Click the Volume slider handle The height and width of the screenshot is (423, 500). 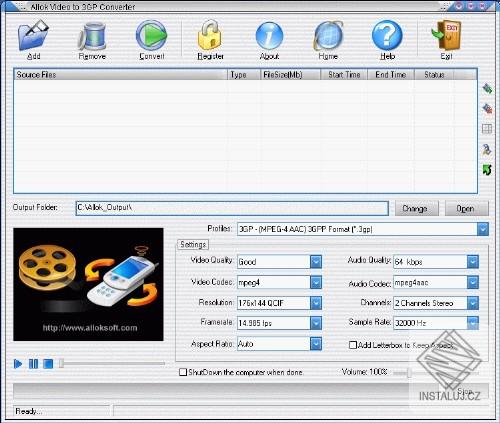tap(409, 373)
